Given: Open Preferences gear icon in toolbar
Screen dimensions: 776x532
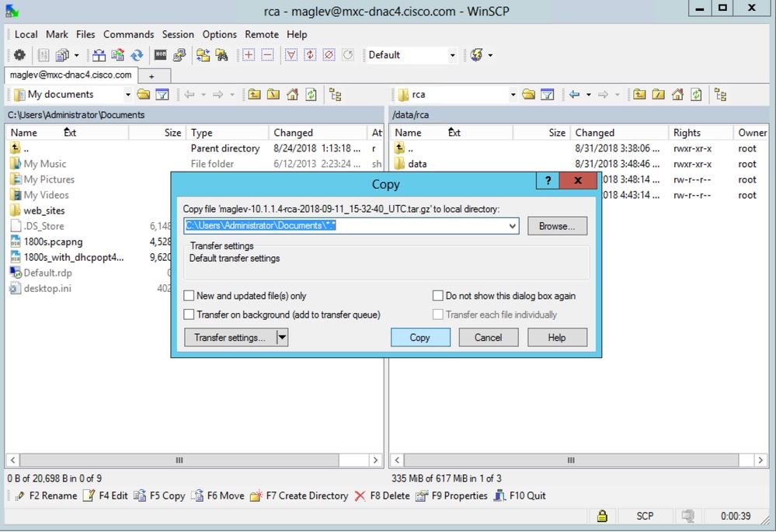Looking at the screenshot, I should (x=19, y=55).
